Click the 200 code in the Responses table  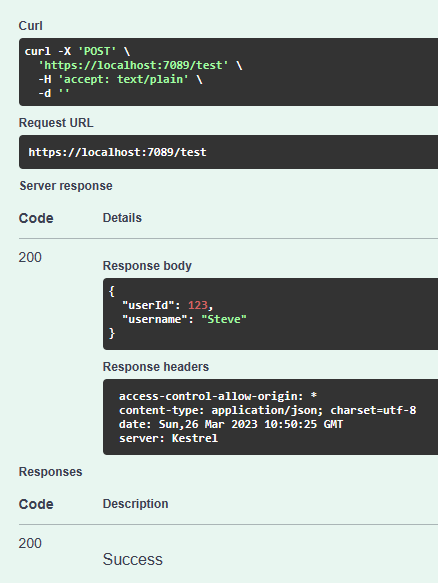point(30,543)
